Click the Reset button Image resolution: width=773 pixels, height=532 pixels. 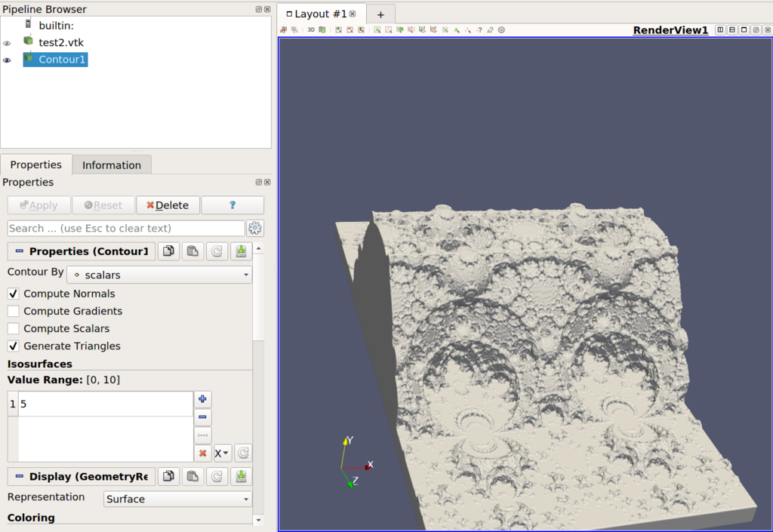coord(103,205)
